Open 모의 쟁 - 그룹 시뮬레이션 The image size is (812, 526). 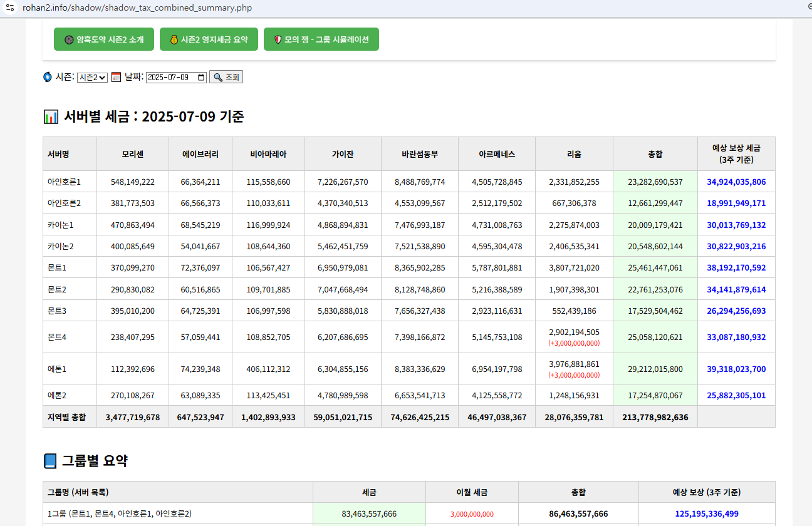(x=321, y=39)
